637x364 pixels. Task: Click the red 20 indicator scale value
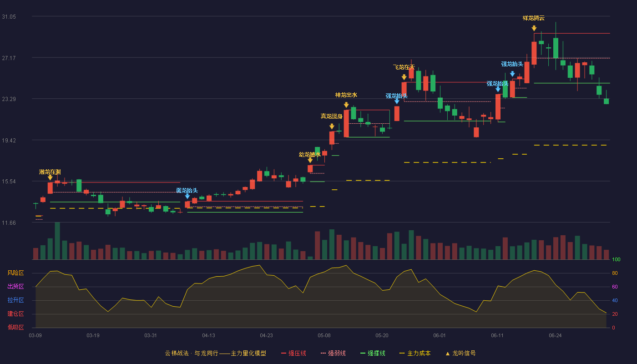click(x=615, y=314)
